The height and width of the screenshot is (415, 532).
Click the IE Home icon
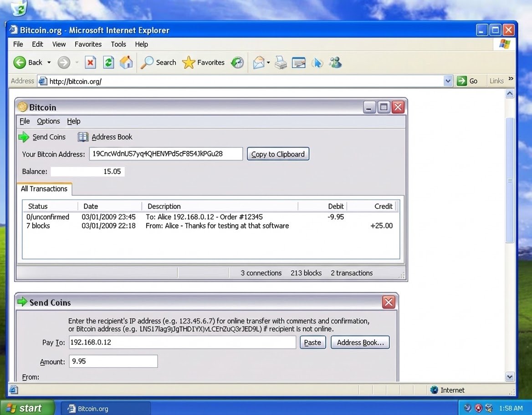point(126,62)
